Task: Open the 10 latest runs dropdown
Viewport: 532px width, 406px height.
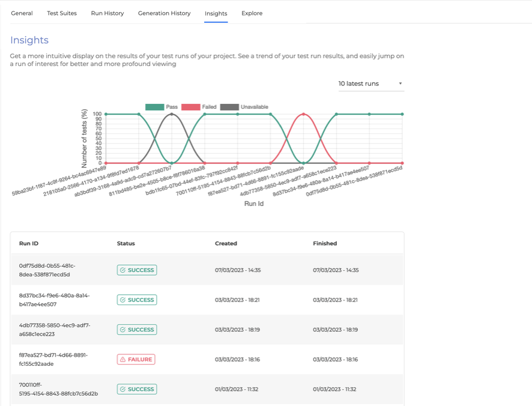Action: click(x=366, y=83)
